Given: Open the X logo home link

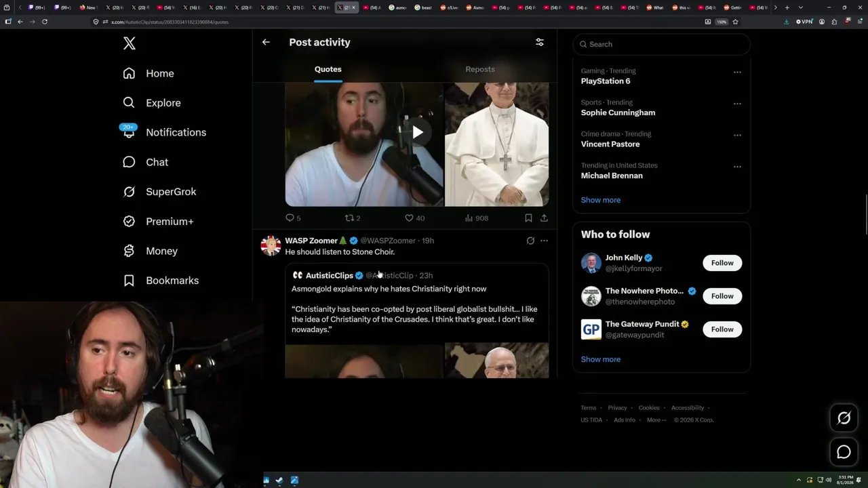Looking at the screenshot, I should [130, 43].
